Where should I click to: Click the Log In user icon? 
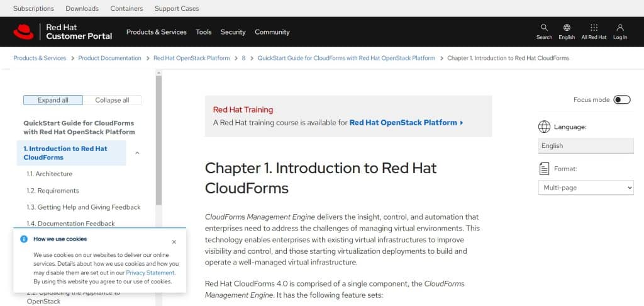620,28
